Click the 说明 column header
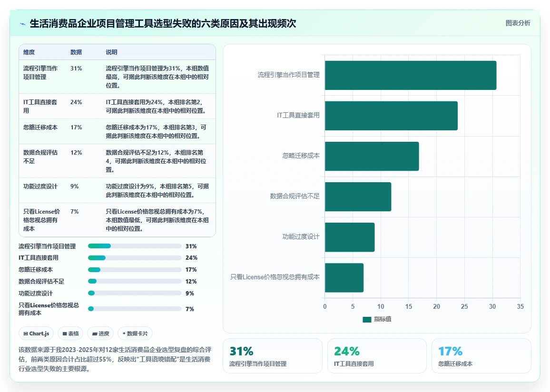The height and width of the screenshot is (392, 550). 111,52
